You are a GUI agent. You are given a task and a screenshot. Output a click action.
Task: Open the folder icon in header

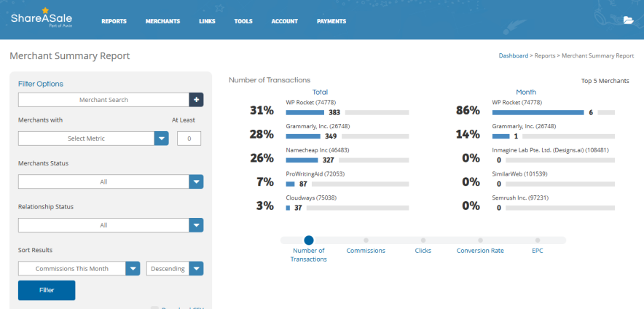click(x=628, y=20)
